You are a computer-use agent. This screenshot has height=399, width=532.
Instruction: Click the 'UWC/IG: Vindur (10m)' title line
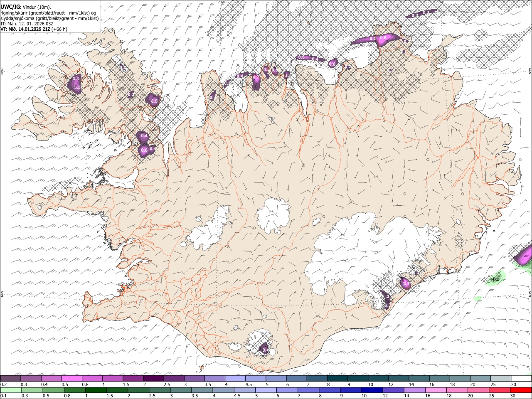point(25,7)
